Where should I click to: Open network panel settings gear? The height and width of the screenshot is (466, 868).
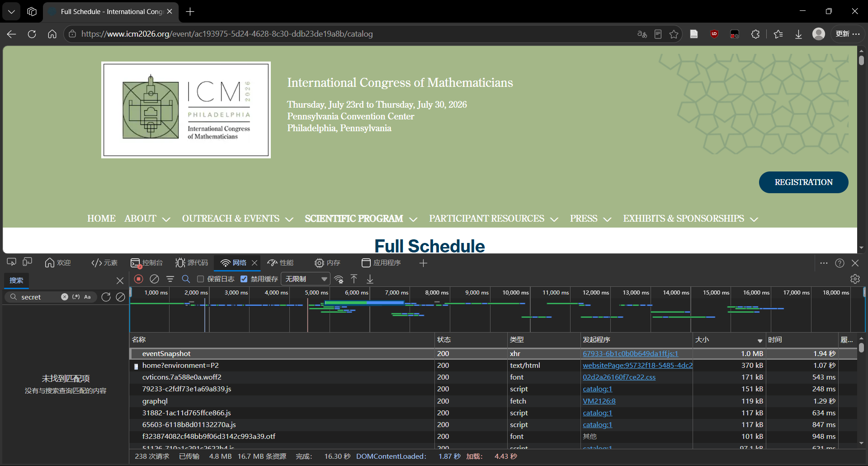855,279
